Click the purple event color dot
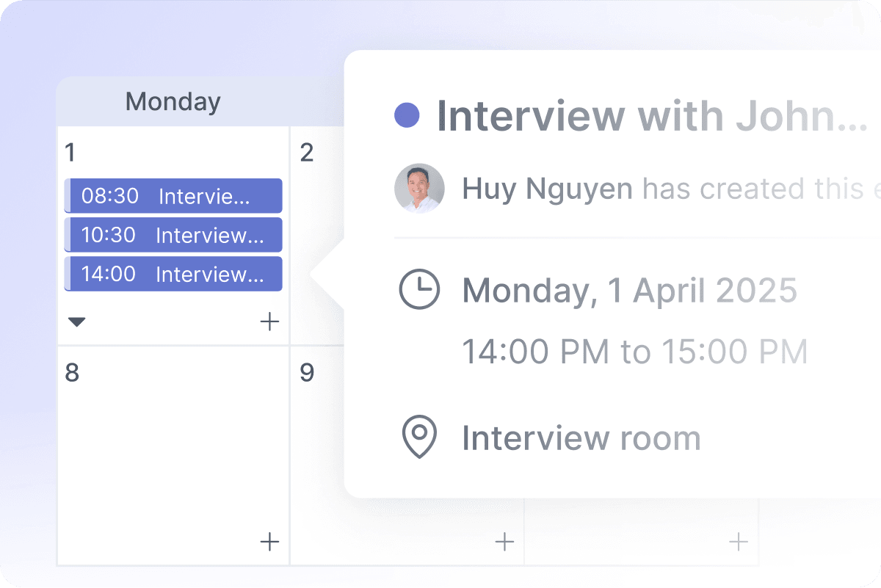 [407, 115]
